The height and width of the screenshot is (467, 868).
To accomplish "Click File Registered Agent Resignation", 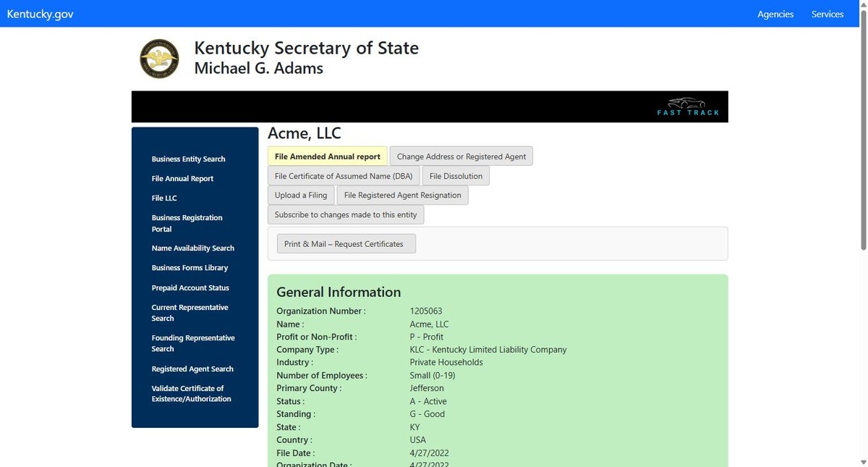I will [403, 195].
